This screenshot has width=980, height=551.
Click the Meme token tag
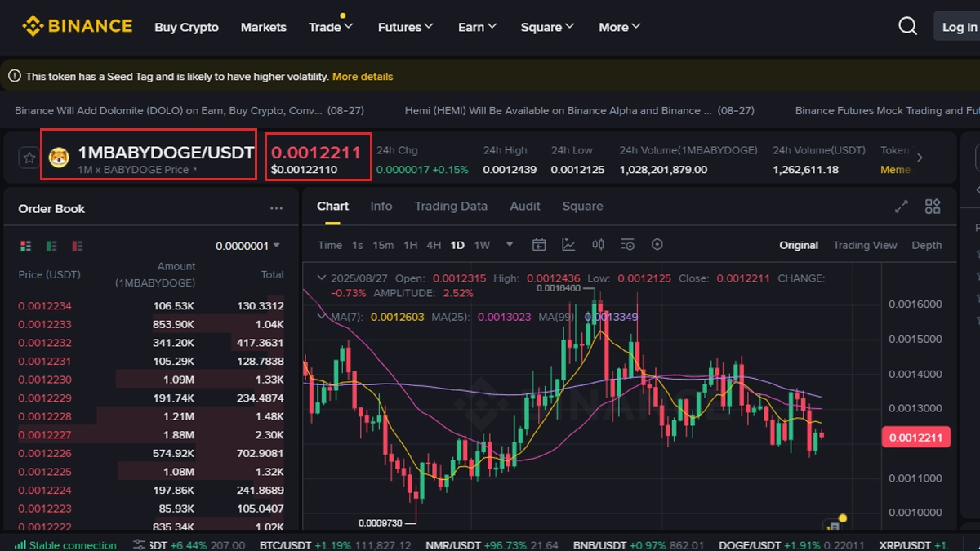pyautogui.click(x=895, y=170)
